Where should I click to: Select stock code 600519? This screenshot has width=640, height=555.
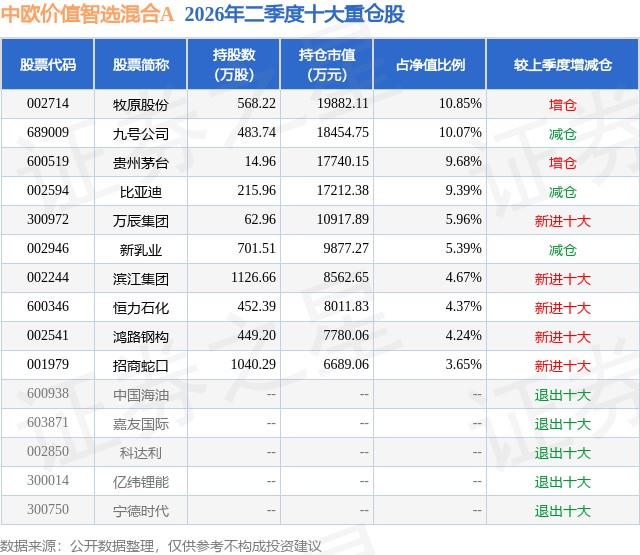[48, 162]
